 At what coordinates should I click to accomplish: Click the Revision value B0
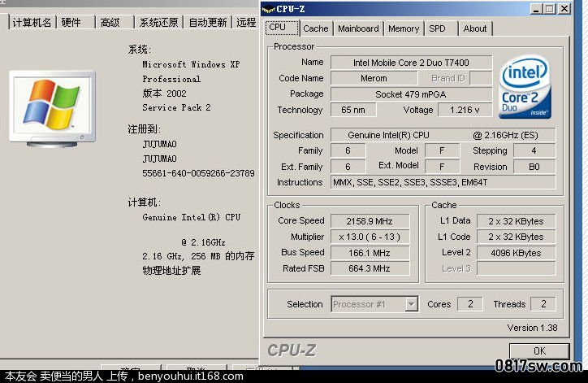coord(534,167)
